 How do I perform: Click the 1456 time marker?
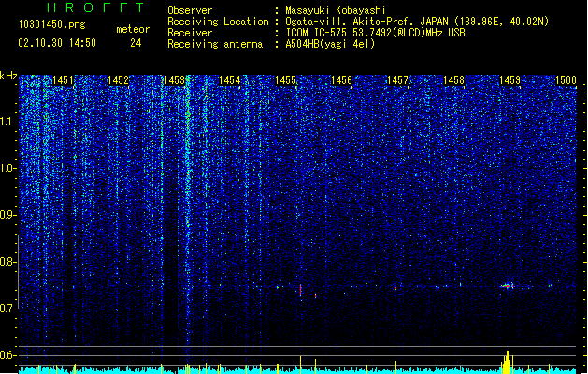(341, 80)
